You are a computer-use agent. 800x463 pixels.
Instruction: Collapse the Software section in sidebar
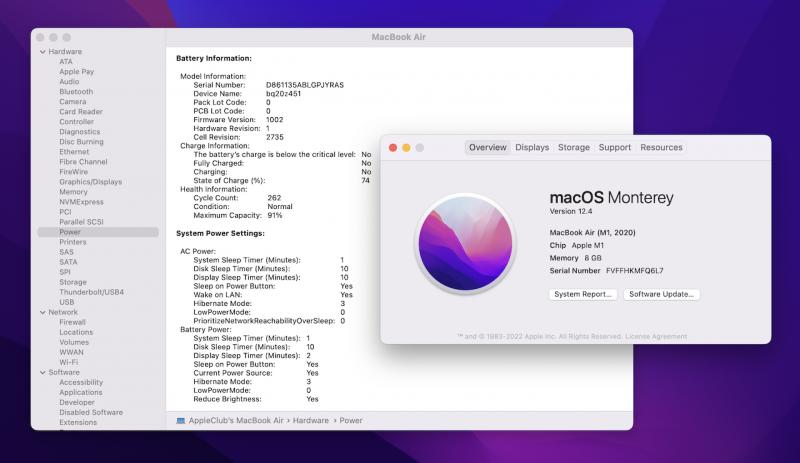point(43,372)
